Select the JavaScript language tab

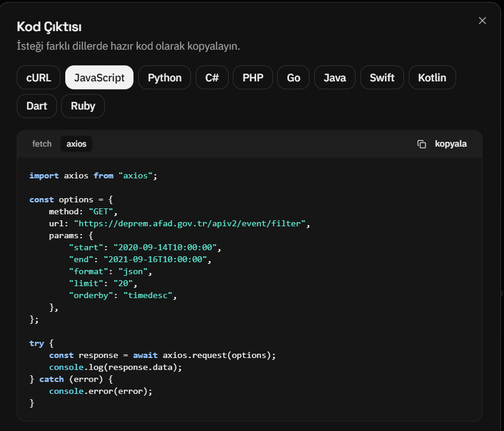point(99,77)
